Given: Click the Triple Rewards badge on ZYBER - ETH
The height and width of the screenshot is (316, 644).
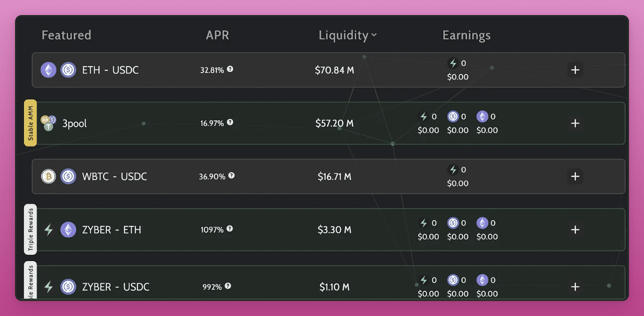Looking at the screenshot, I should click(x=31, y=229).
